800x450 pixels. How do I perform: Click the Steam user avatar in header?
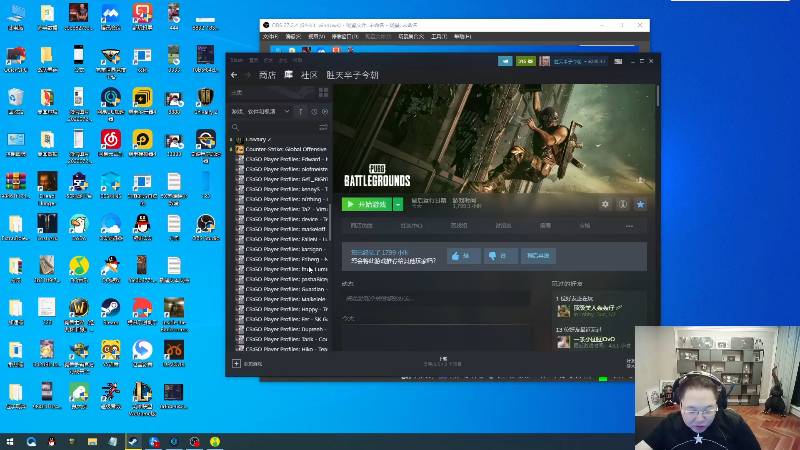(545, 61)
